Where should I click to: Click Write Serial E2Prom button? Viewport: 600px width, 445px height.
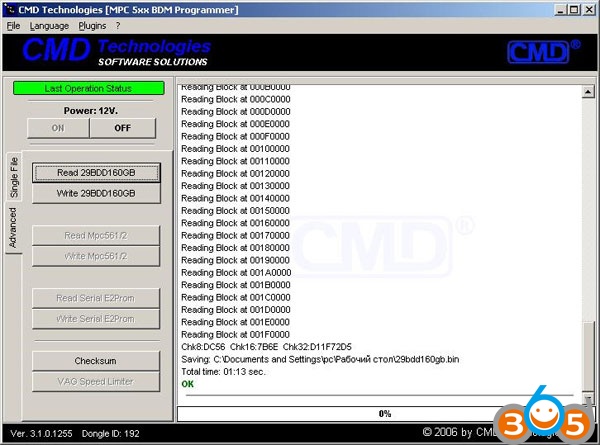(96, 319)
